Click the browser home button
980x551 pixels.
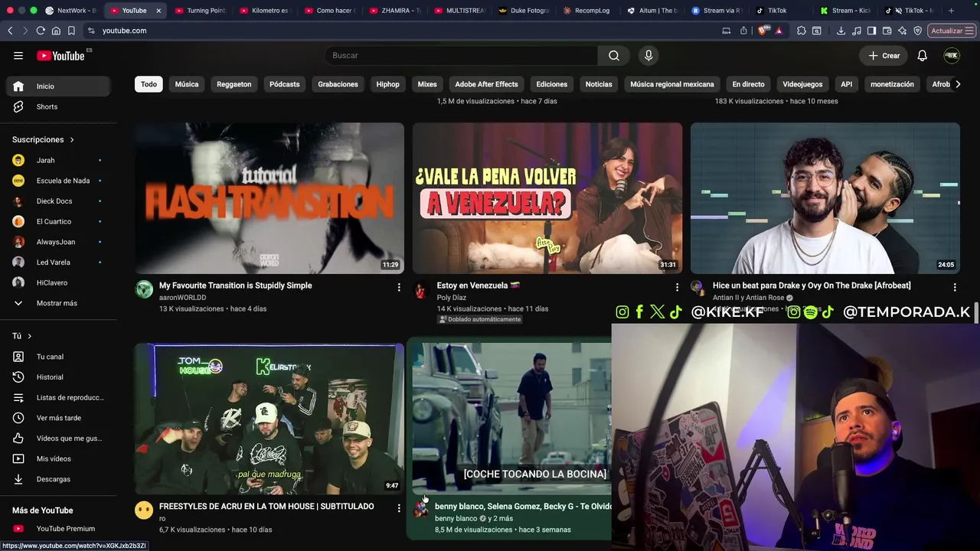(56, 31)
